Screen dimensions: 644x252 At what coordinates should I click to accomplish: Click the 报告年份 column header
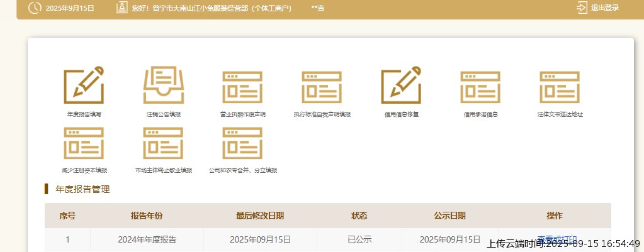click(147, 216)
